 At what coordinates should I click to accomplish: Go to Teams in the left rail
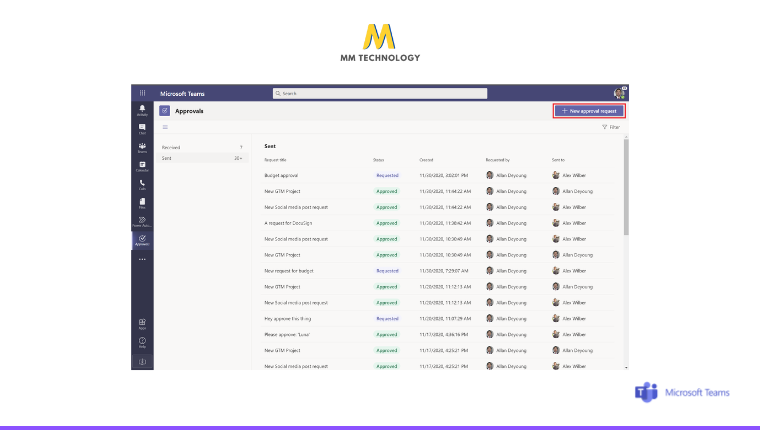click(142, 147)
